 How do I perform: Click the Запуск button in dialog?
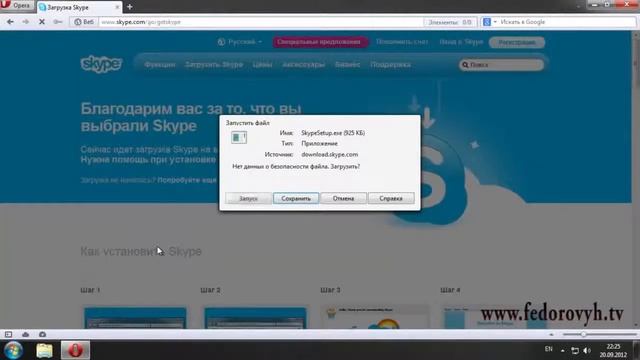click(x=249, y=198)
